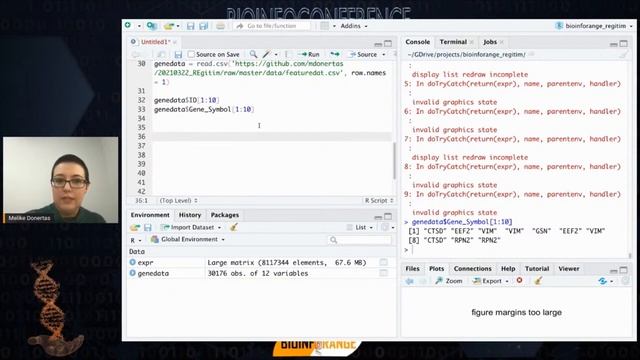The width and height of the screenshot is (640, 360).
Task: Toggle the Source on Save checkbox
Action: click(191, 54)
